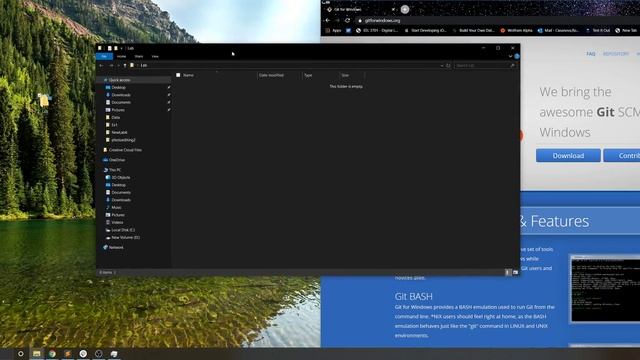The height and width of the screenshot is (360, 640).
Task: Click the Cortana circle on taskbar
Action: click(x=21, y=354)
